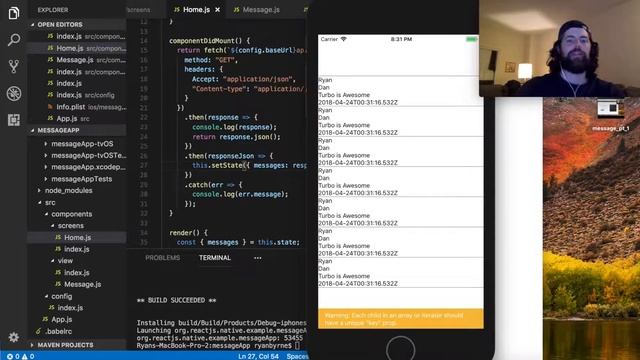Switch to the Problems panel tab

coord(162,258)
